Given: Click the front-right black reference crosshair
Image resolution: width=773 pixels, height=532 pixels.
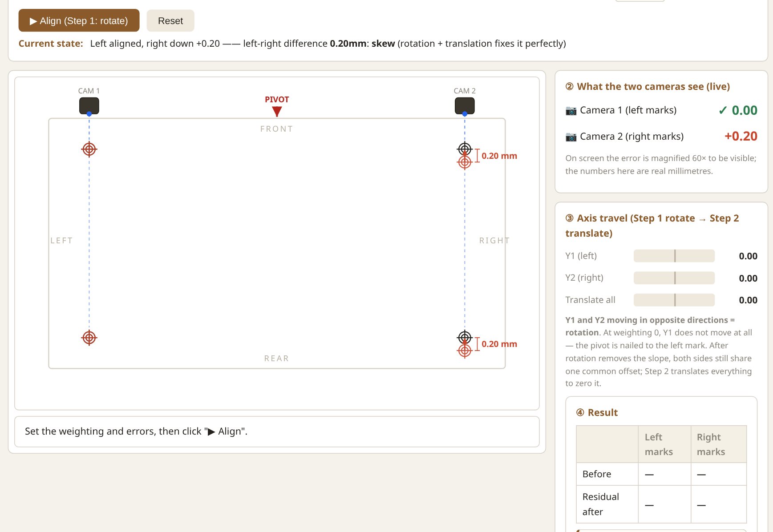Looking at the screenshot, I should pyautogui.click(x=465, y=149).
